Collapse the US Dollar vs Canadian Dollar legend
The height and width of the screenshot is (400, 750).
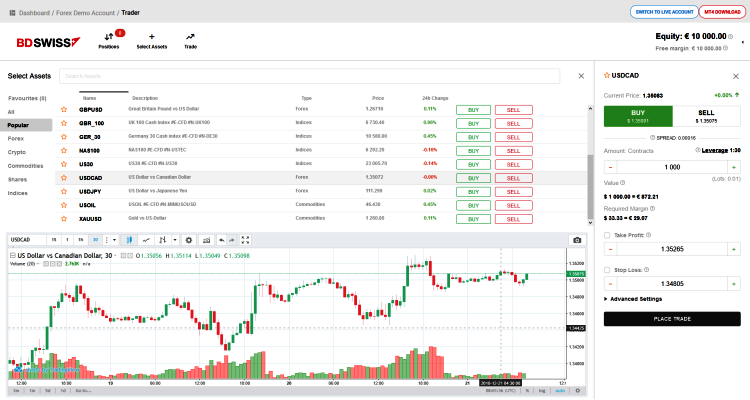[x=12, y=256]
